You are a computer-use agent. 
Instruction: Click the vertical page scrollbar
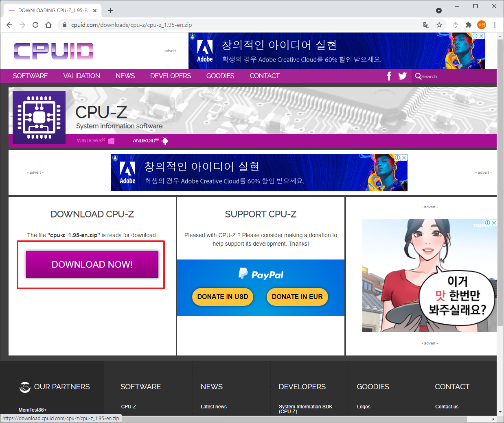click(x=500, y=183)
